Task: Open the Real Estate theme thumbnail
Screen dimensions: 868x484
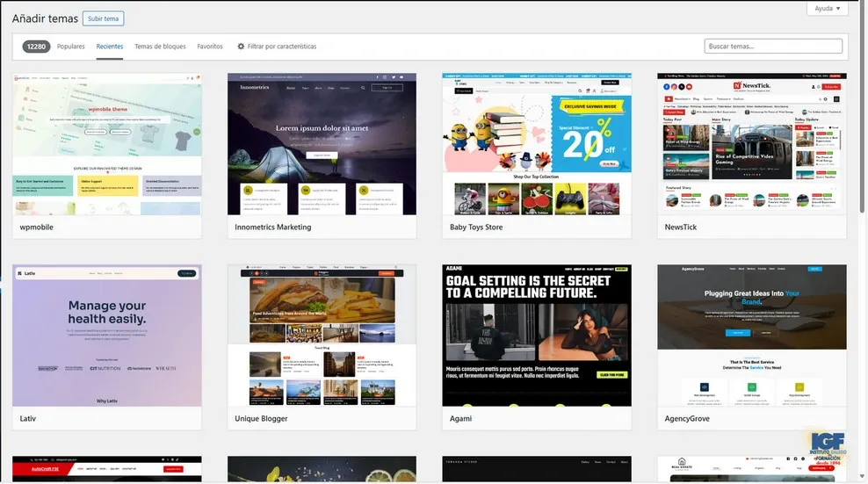Action: click(752, 469)
